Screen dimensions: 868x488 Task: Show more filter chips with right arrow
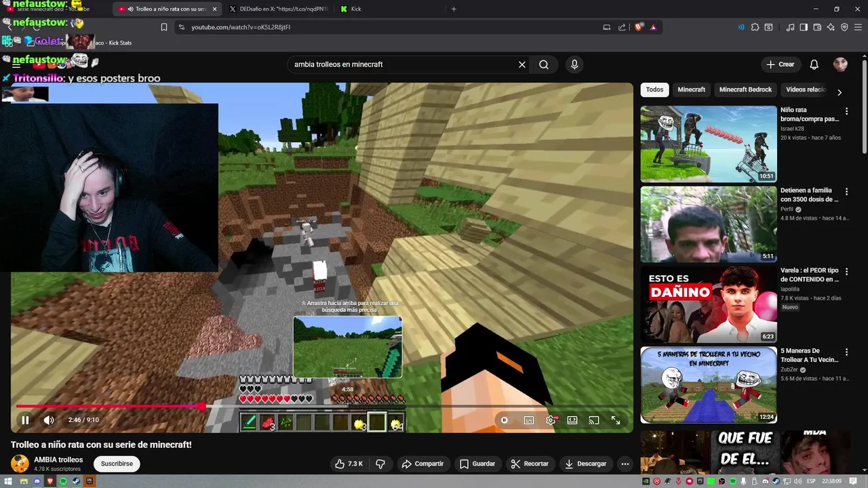coord(840,92)
